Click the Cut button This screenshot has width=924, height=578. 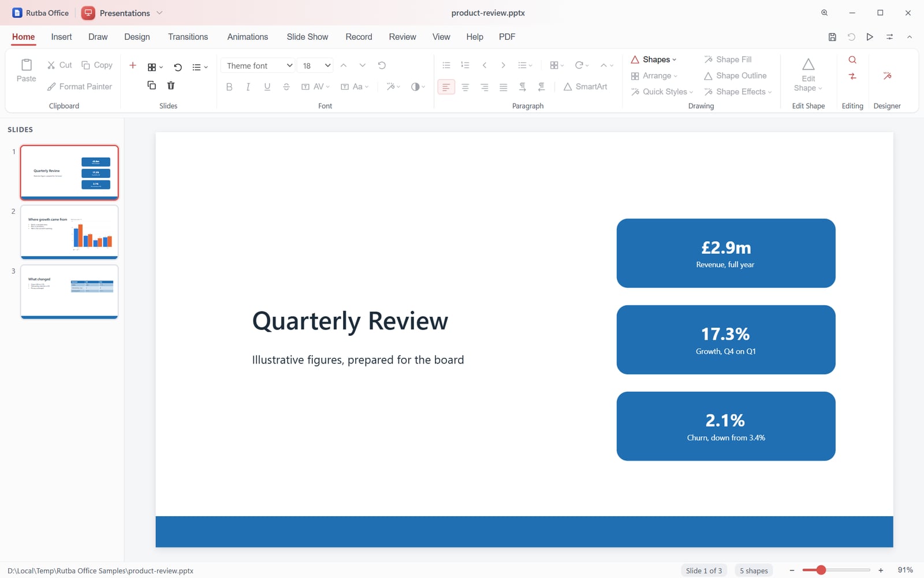coord(59,65)
